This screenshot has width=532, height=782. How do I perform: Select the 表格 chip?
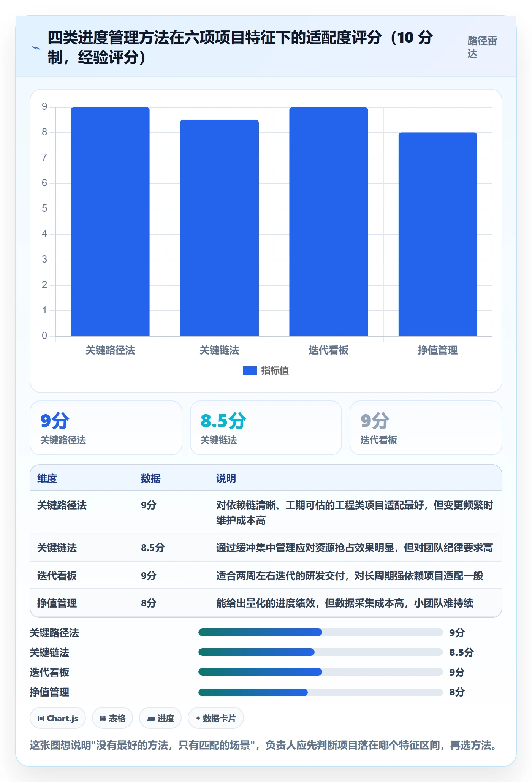tap(112, 718)
